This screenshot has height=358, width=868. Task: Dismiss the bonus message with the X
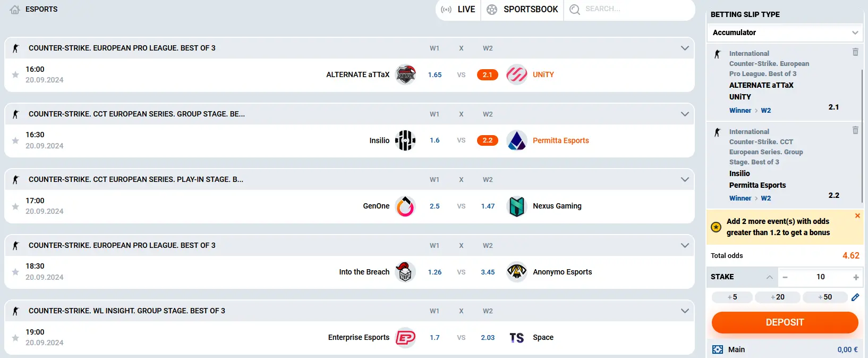click(857, 215)
